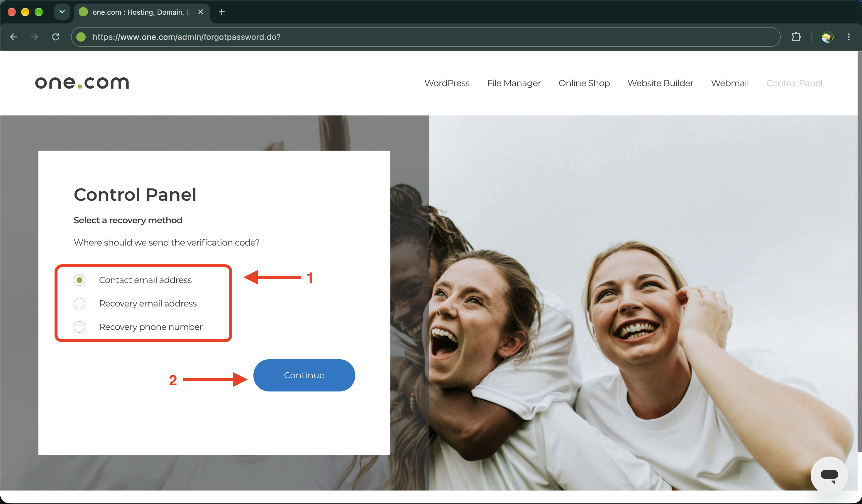Click the Contact email address label text

click(145, 280)
